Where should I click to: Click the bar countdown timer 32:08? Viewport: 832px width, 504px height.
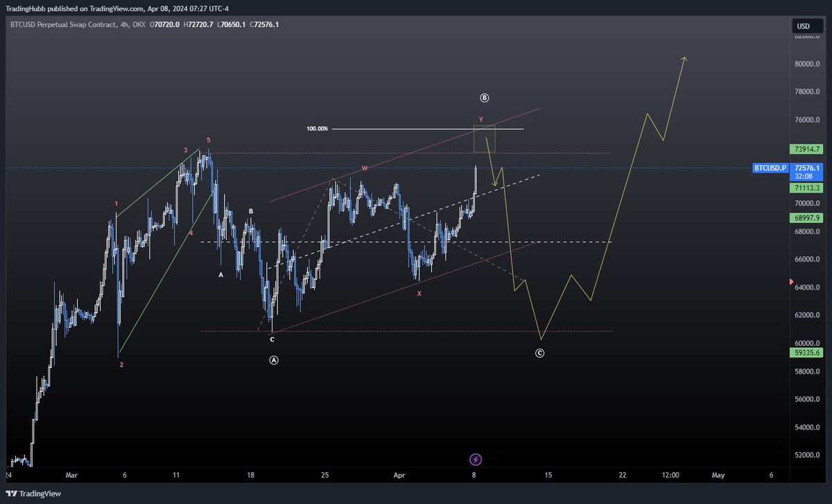coord(804,176)
